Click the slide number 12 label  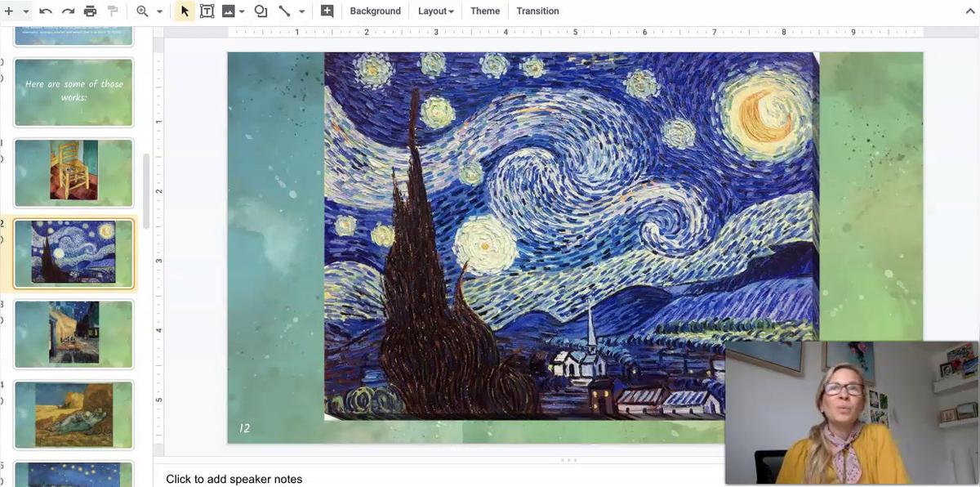[244, 428]
